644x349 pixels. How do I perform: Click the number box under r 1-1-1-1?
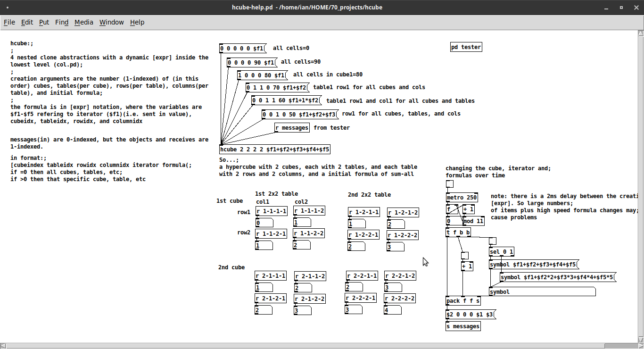pyautogui.click(x=264, y=223)
